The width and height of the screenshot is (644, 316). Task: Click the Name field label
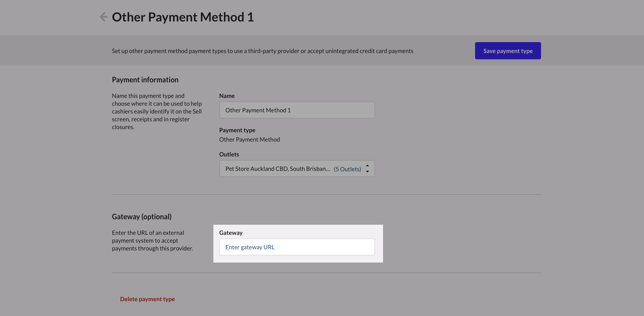[227, 96]
